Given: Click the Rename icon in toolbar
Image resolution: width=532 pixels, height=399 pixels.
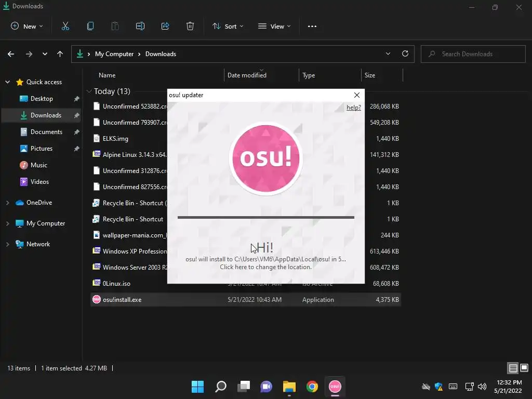Looking at the screenshot, I should (x=140, y=26).
